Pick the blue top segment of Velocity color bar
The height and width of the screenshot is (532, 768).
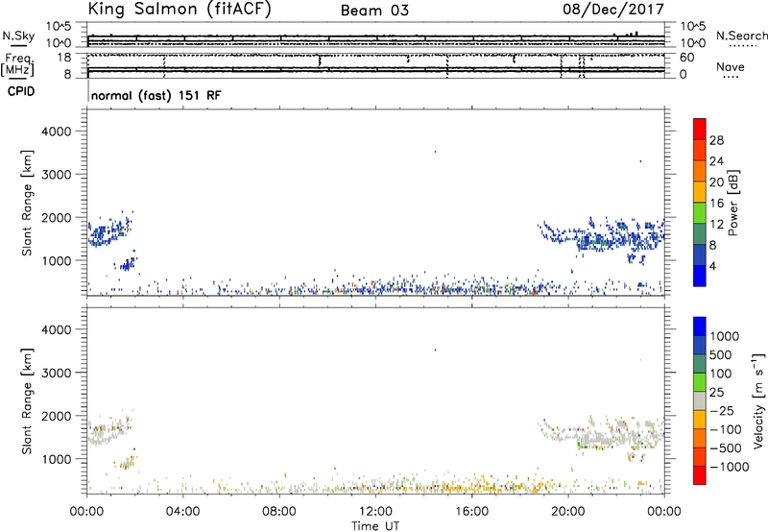[700, 326]
